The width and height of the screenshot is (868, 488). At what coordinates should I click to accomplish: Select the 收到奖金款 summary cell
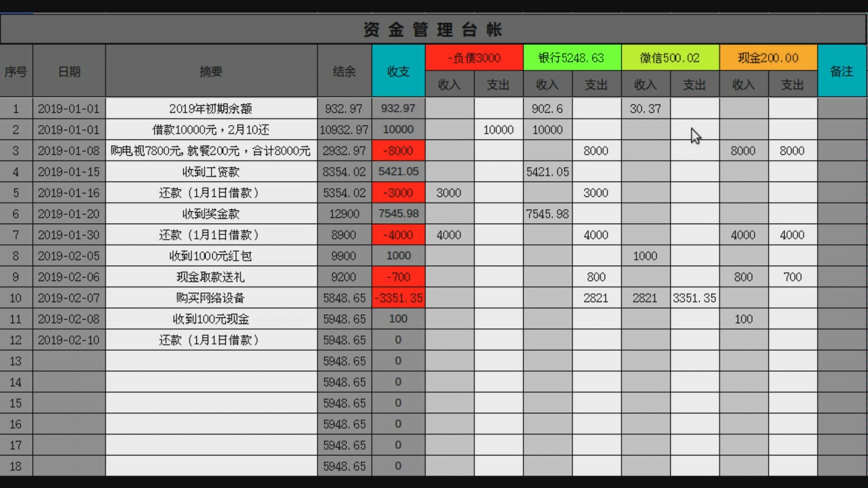(211, 214)
